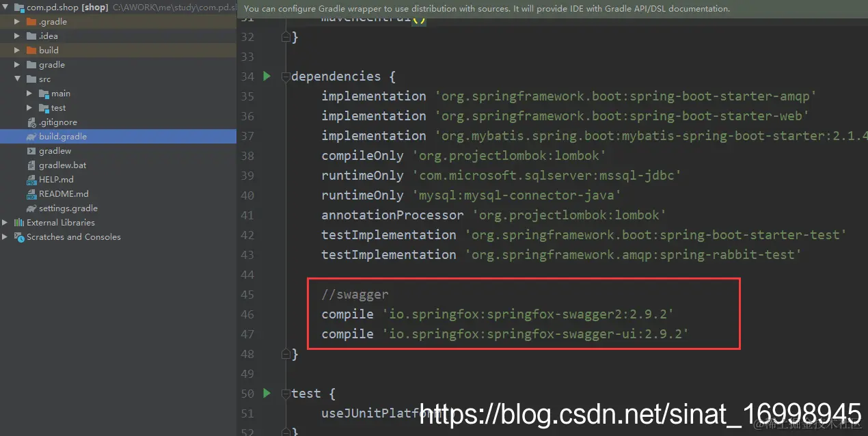
Task: Click the Gradle wrapper notification banner
Action: click(552, 9)
